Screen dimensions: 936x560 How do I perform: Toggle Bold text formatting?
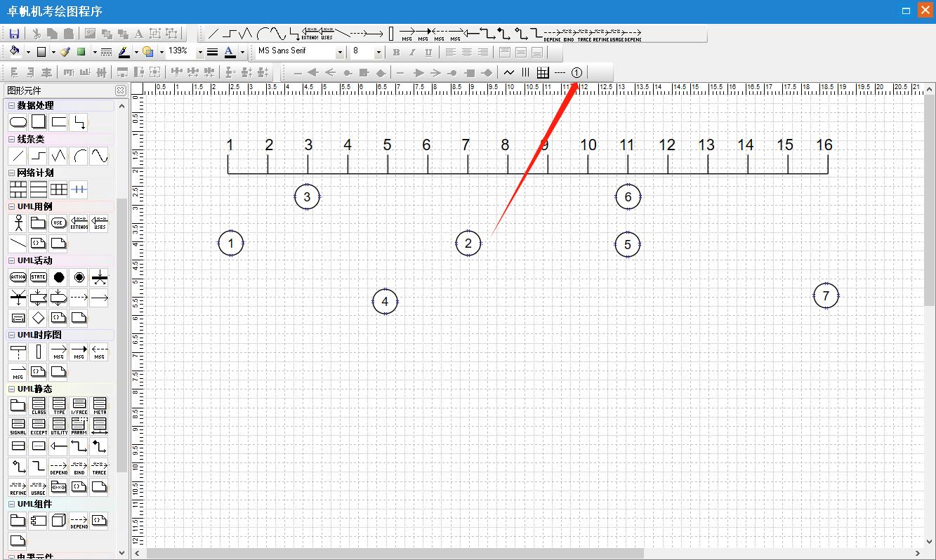pyautogui.click(x=396, y=52)
